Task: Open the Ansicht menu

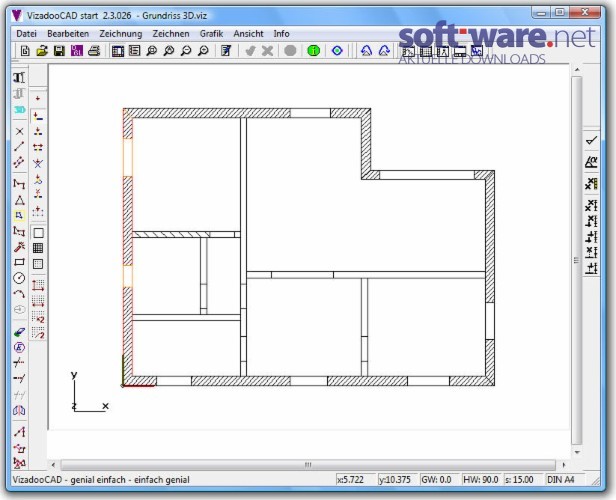Action: click(248, 34)
